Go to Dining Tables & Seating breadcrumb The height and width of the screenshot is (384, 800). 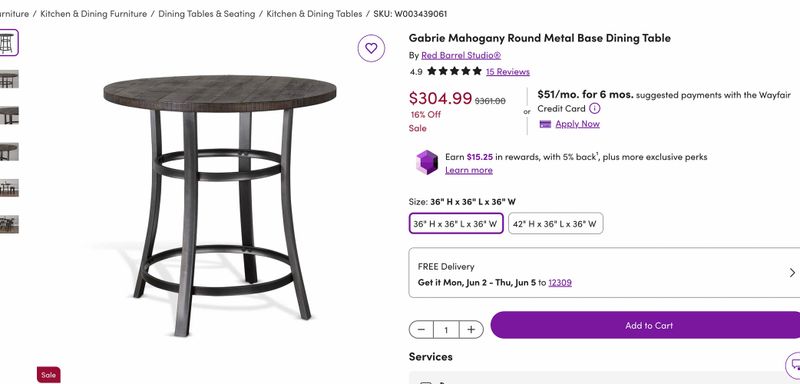(207, 14)
